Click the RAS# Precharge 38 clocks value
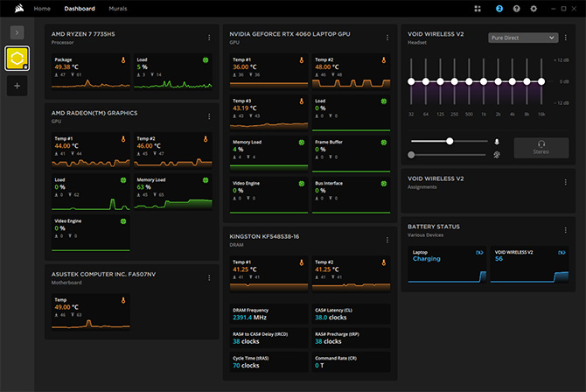586x392 pixels. click(328, 341)
